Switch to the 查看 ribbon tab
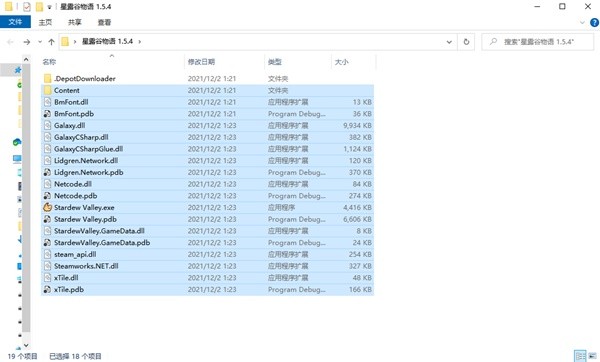The width and height of the screenshot is (600, 362). (x=104, y=22)
